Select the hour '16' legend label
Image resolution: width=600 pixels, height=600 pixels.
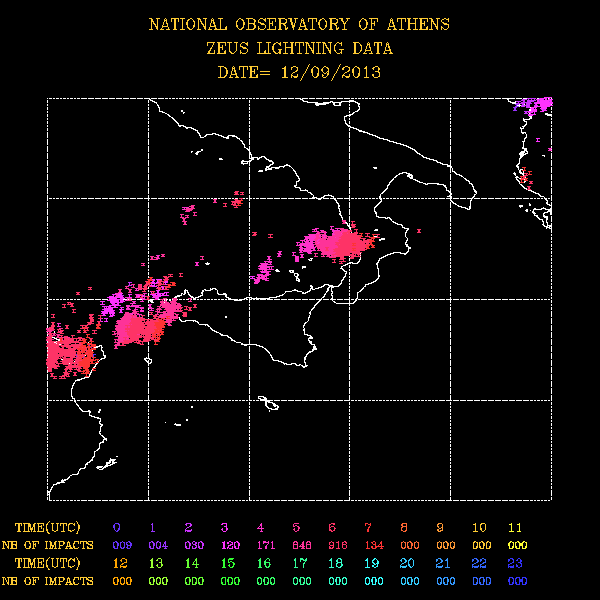[x=264, y=563]
